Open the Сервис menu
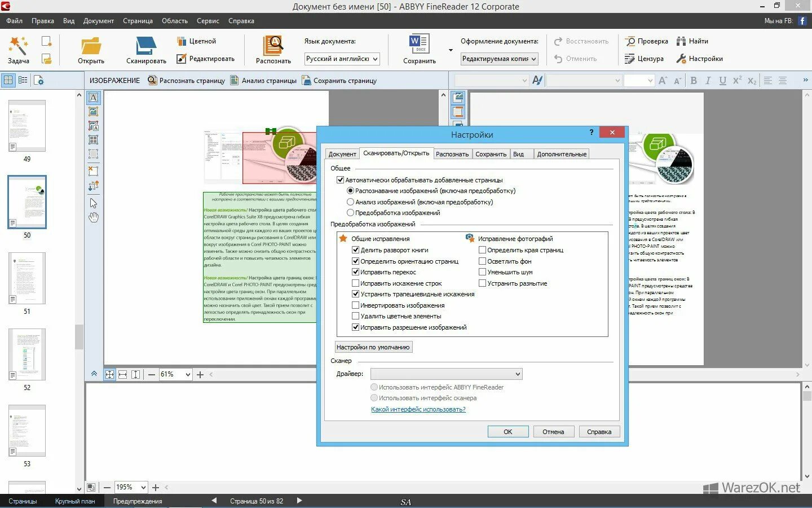 pyautogui.click(x=208, y=21)
